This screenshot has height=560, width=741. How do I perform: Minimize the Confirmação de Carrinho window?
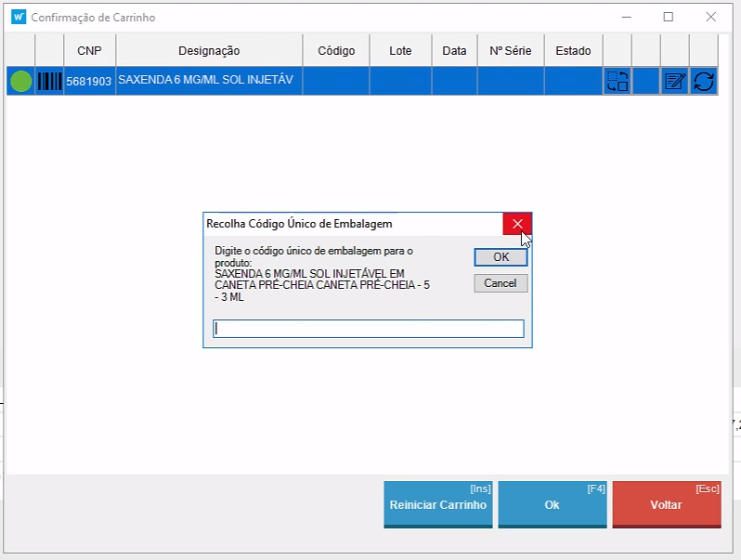point(625,17)
